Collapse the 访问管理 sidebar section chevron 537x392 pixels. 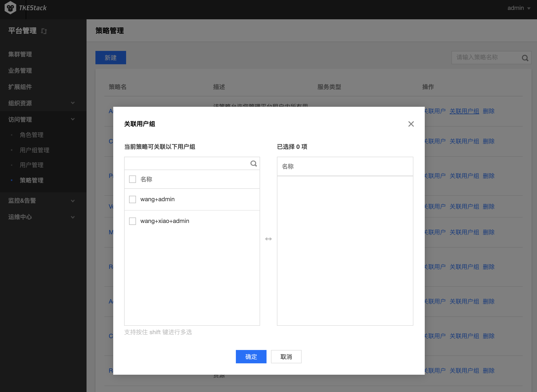coord(73,119)
